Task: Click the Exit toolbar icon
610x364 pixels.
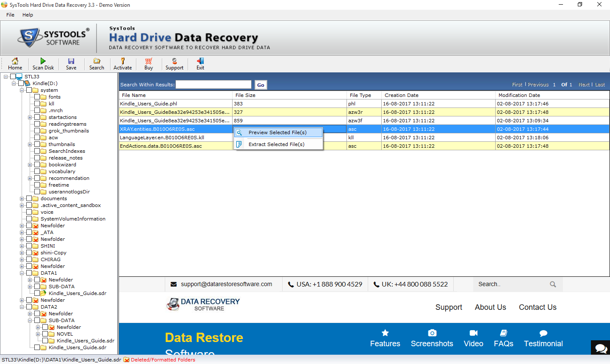Action: click(200, 61)
